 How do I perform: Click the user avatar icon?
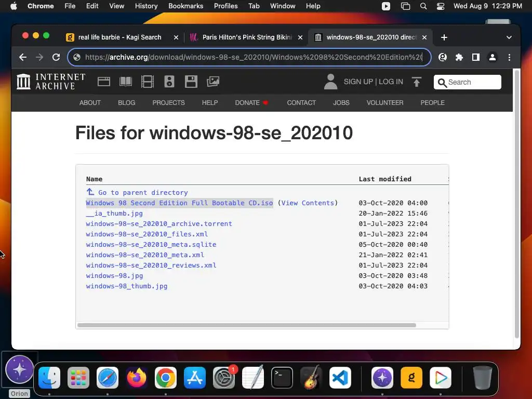pos(330,82)
